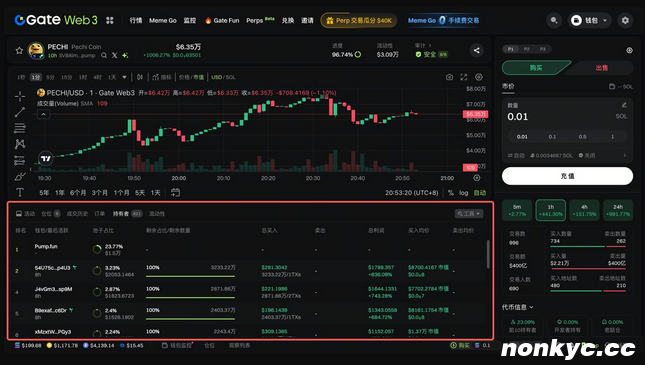Open the go-to-date calendar icon
Screen dimensions: 645x365
pos(175,192)
